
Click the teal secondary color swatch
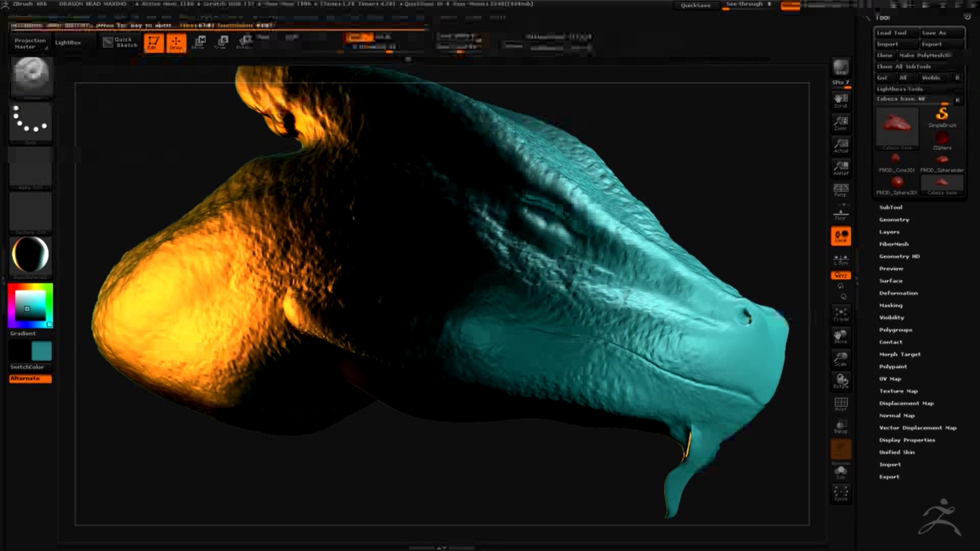click(x=41, y=351)
